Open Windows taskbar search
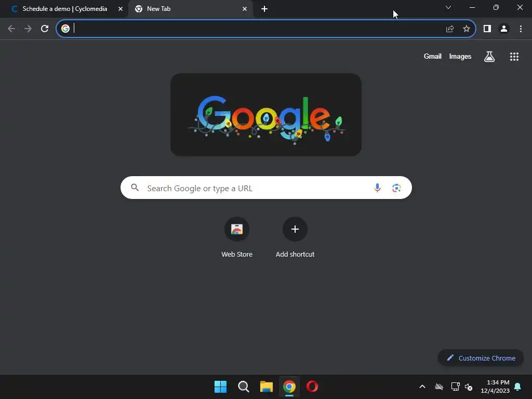This screenshot has width=532, height=399. pyautogui.click(x=243, y=387)
